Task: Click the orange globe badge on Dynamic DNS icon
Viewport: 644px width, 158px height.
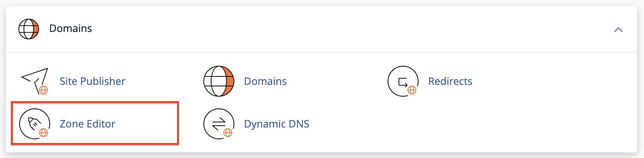Action: click(x=228, y=133)
